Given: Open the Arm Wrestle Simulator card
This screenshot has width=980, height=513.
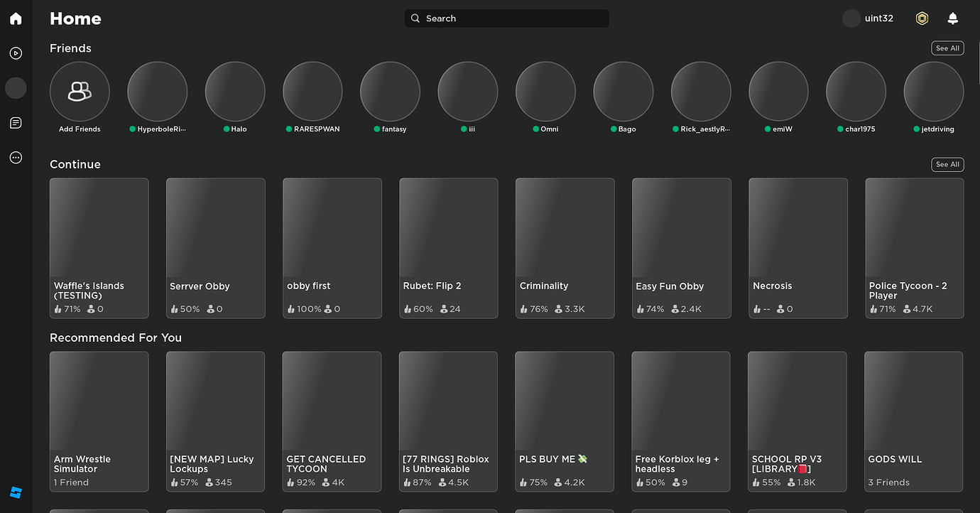Looking at the screenshot, I should click(99, 421).
